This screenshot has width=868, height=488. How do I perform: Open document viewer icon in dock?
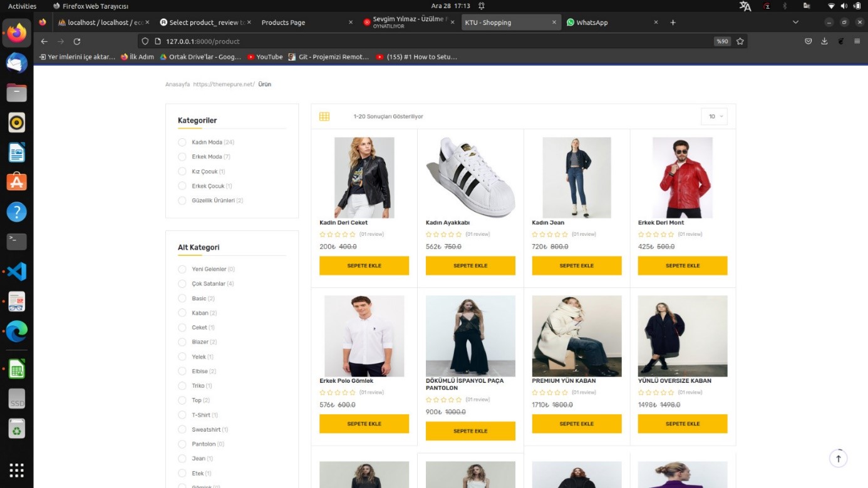[17, 302]
